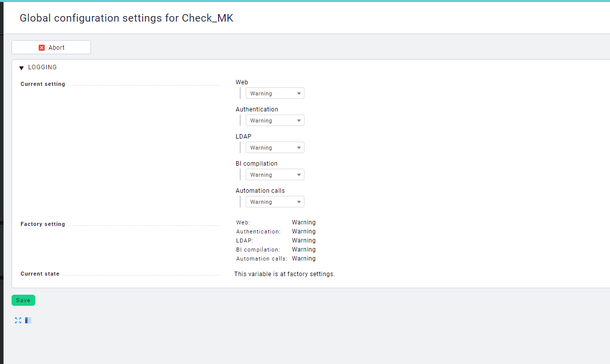Collapse the LOGGING section triangle
Viewport: 610px width, 364px height.
coord(21,67)
